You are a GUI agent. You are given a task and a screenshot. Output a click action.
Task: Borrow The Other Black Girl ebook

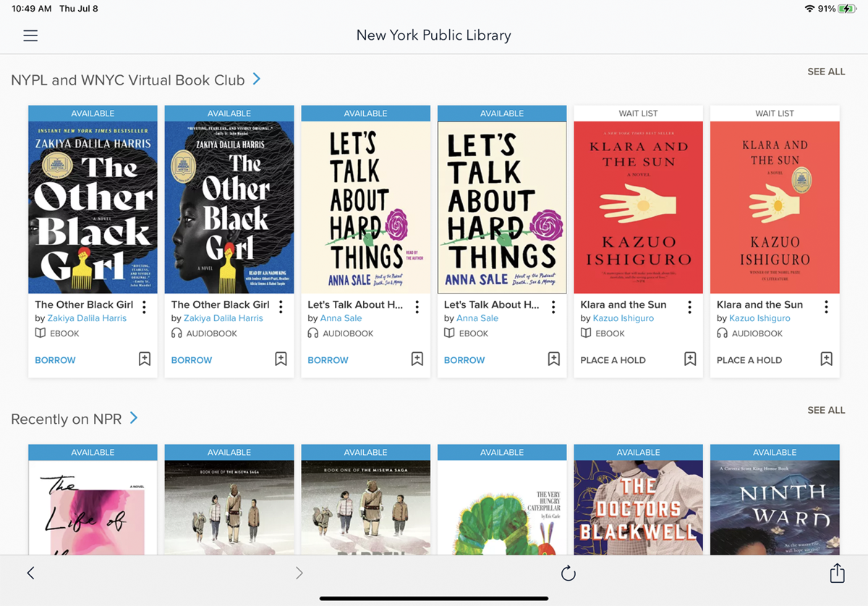[55, 360]
